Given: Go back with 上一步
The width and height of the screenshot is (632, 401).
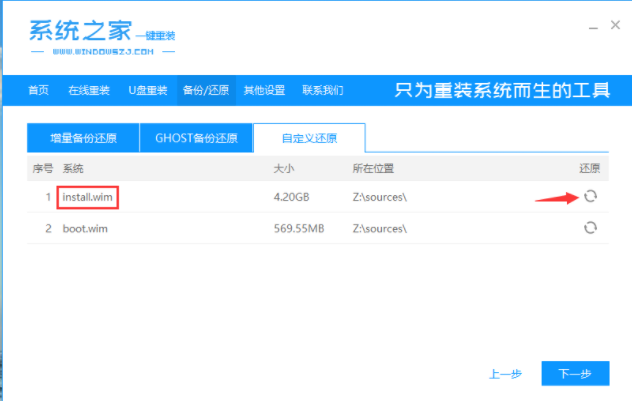Looking at the screenshot, I should [506, 374].
